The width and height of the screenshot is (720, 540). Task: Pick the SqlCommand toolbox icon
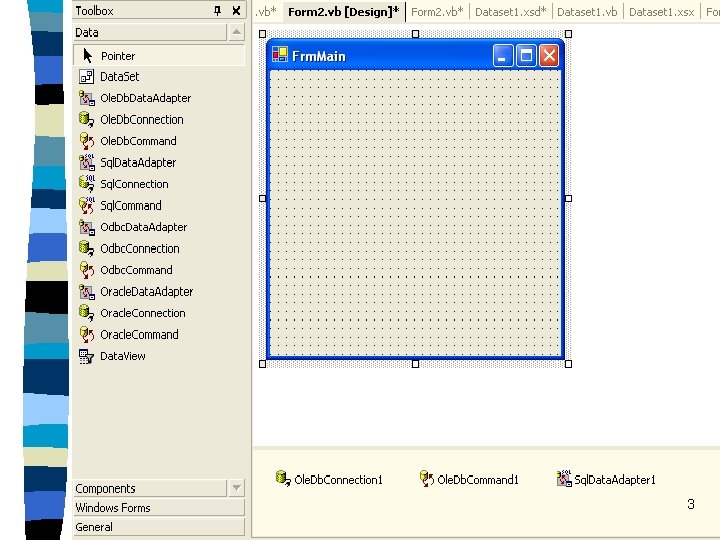click(x=86, y=205)
